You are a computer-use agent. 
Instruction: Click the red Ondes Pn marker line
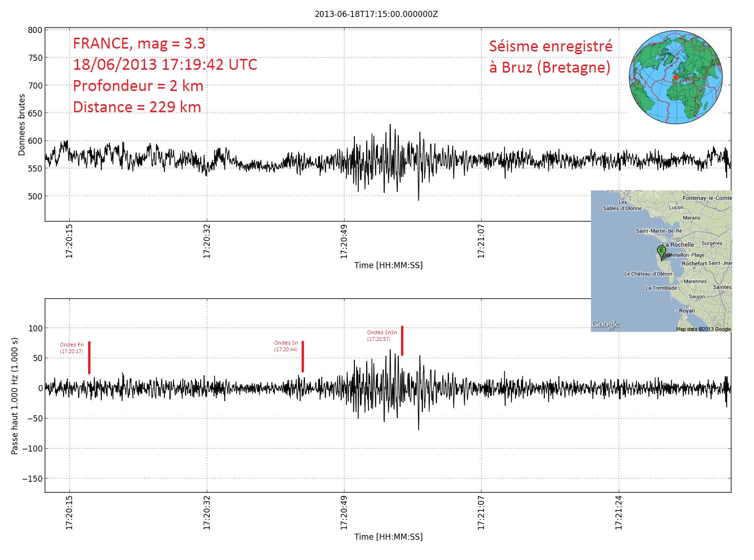click(89, 358)
